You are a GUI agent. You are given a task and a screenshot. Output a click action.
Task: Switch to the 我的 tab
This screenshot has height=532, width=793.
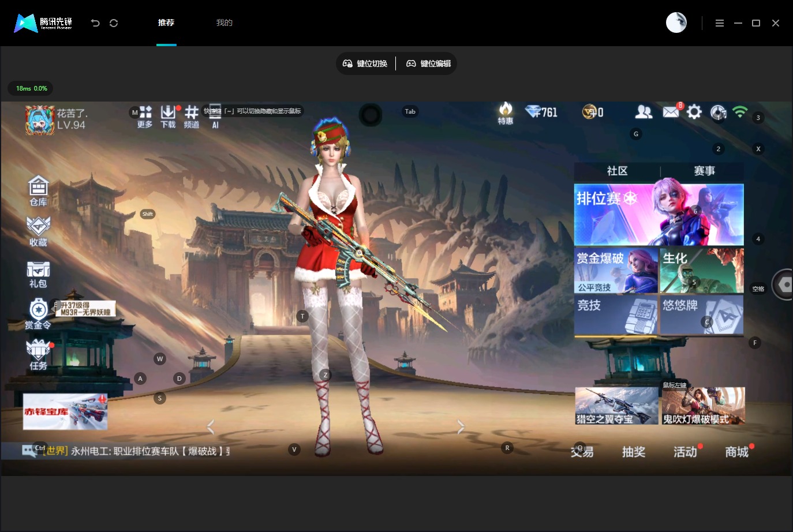click(x=224, y=23)
